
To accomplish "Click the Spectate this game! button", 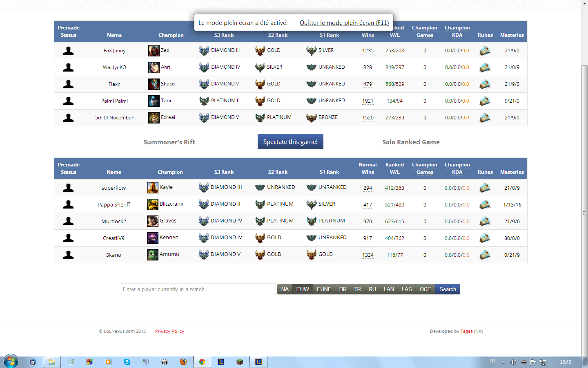I will (x=290, y=141).
